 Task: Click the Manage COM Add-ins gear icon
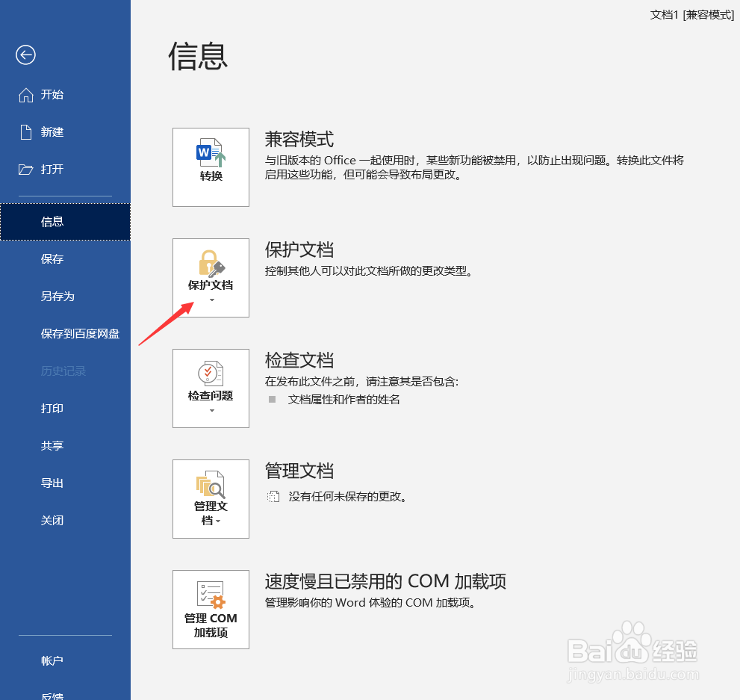[211, 595]
